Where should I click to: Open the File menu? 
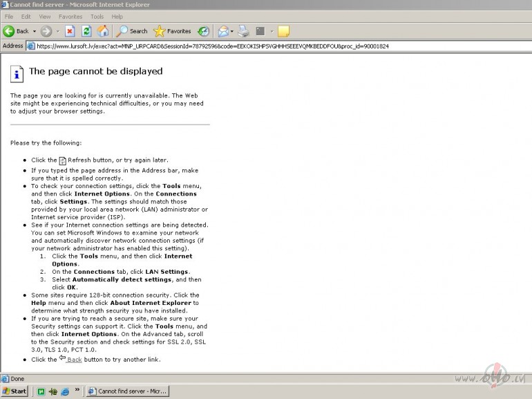[9, 17]
